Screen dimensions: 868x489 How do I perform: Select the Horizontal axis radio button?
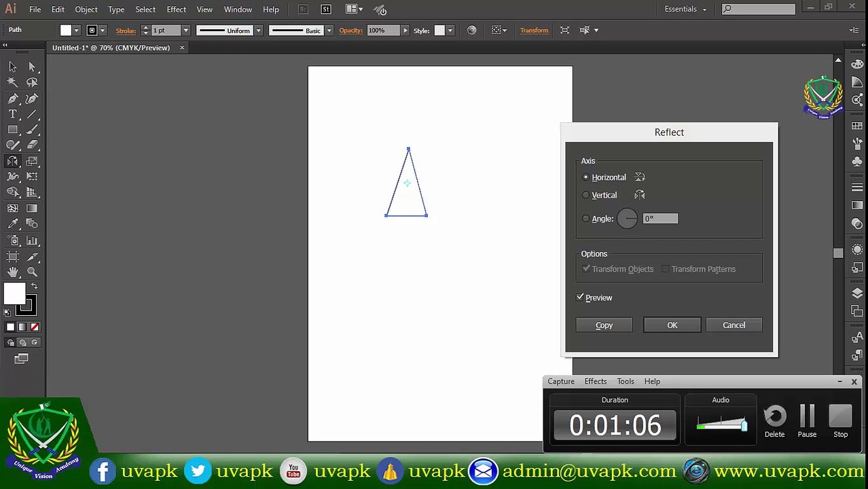point(586,177)
